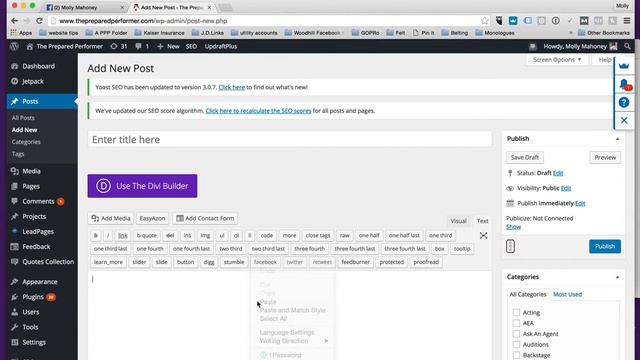Click the Yoast traffic light SEO indicator

coord(510,246)
